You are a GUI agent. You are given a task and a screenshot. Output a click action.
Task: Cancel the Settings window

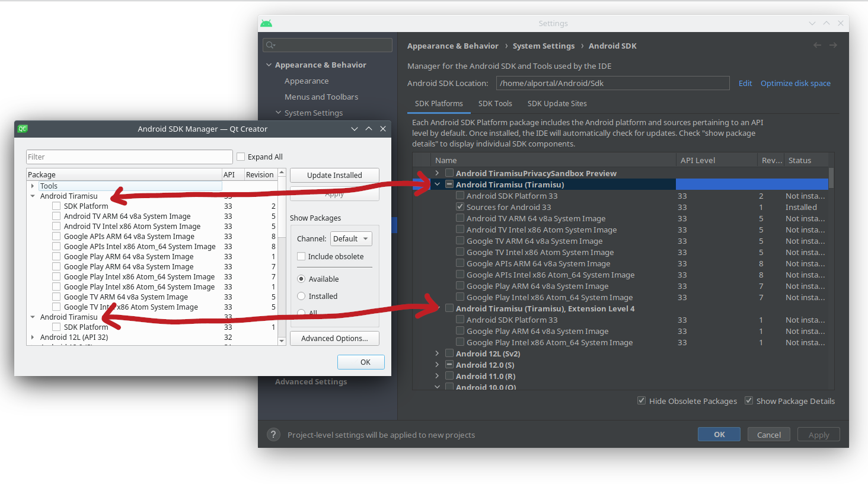[x=769, y=434]
